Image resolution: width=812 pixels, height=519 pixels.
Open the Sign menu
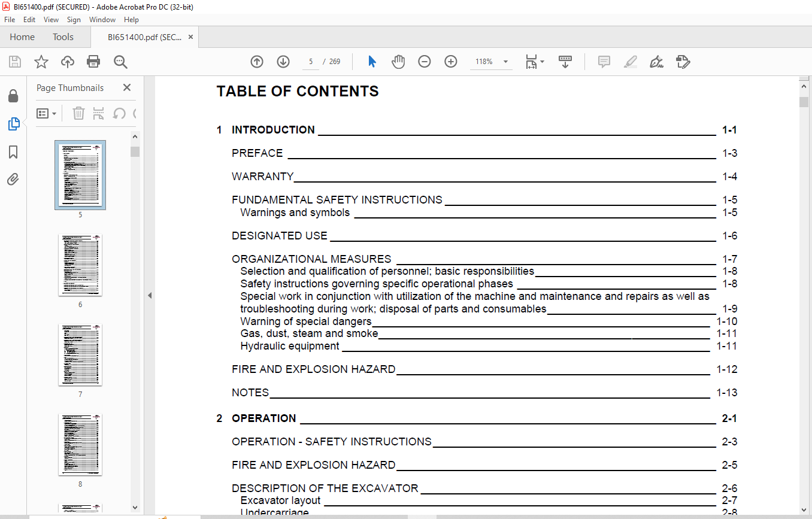(74, 20)
